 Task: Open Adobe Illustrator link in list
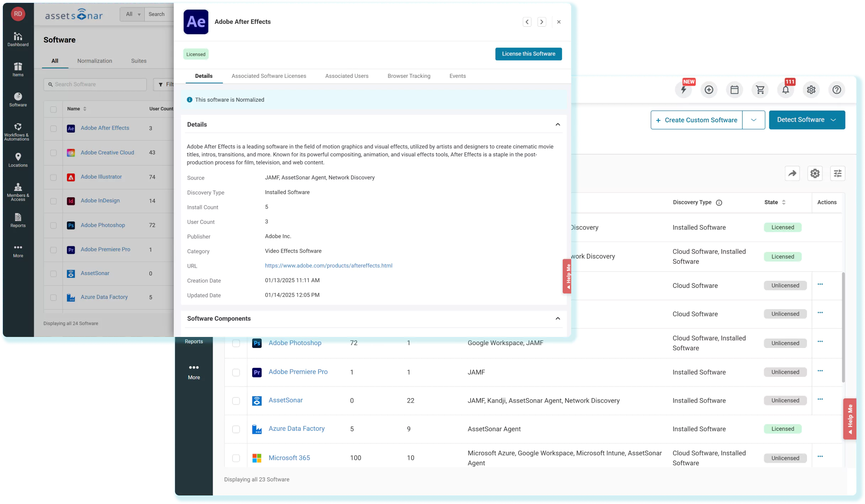point(101,177)
